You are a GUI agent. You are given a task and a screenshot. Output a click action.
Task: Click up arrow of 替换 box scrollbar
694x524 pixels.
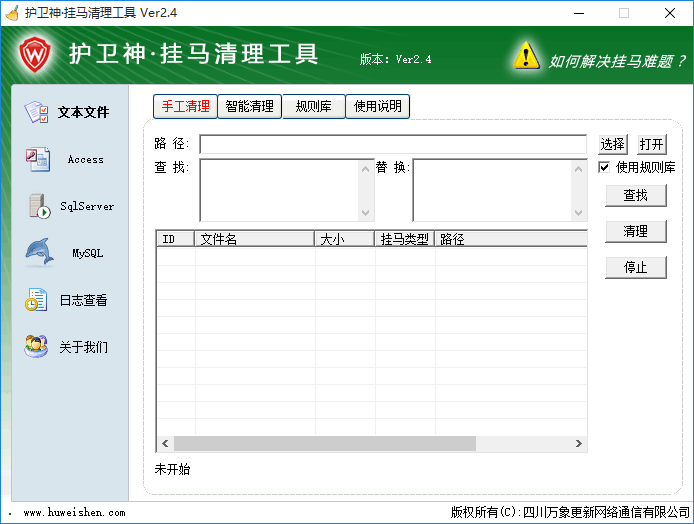[x=578, y=169]
